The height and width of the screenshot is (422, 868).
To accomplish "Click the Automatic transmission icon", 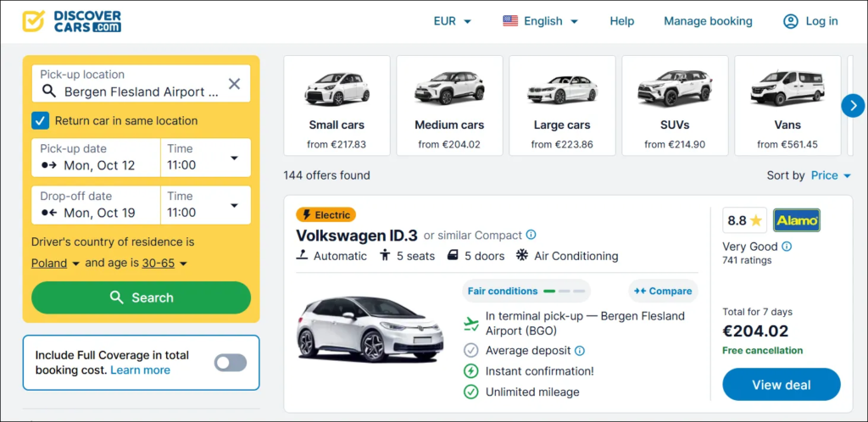I will coord(302,256).
